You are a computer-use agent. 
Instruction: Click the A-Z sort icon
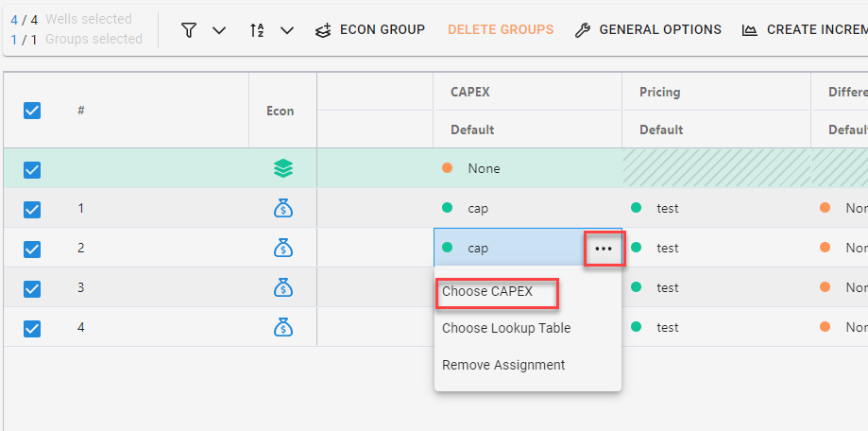pyautogui.click(x=257, y=30)
